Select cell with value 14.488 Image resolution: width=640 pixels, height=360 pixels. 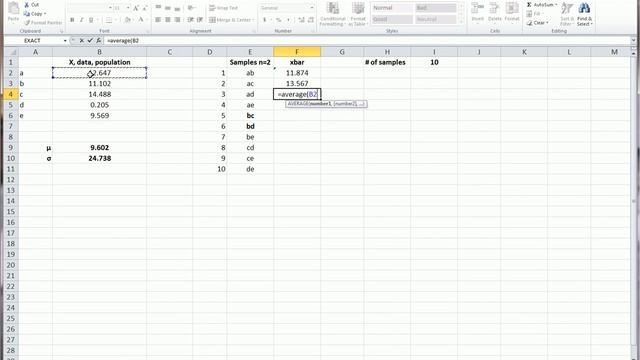coord(99,94)
